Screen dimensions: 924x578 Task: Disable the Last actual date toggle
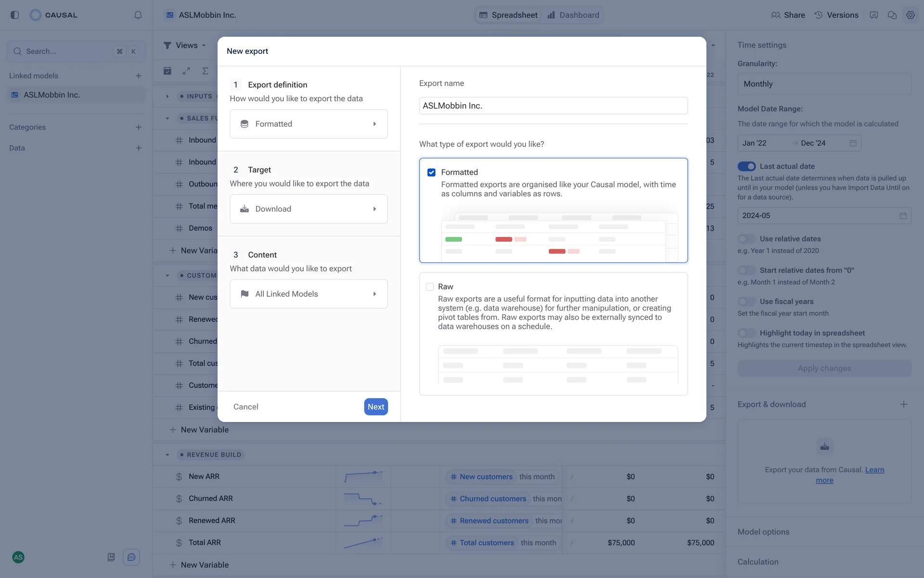(x=746, y=166)
